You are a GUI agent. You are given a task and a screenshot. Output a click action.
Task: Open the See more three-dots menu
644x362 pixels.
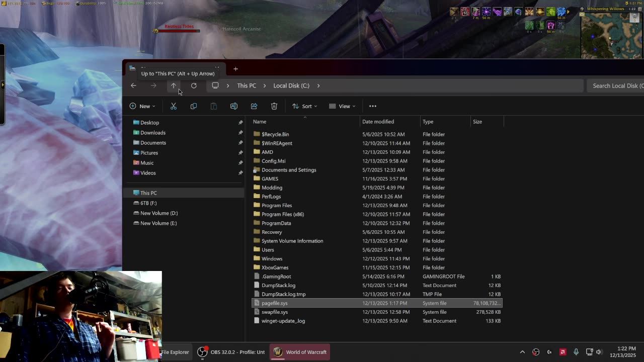pyautogui.click(x=373, y=106)
